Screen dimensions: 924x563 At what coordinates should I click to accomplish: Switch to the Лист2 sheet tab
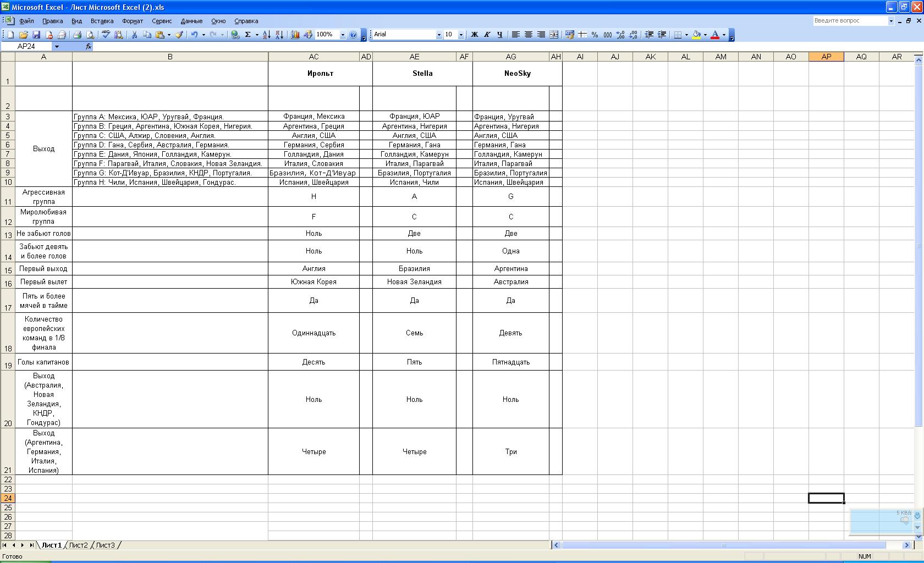click(x=78, y=545)
